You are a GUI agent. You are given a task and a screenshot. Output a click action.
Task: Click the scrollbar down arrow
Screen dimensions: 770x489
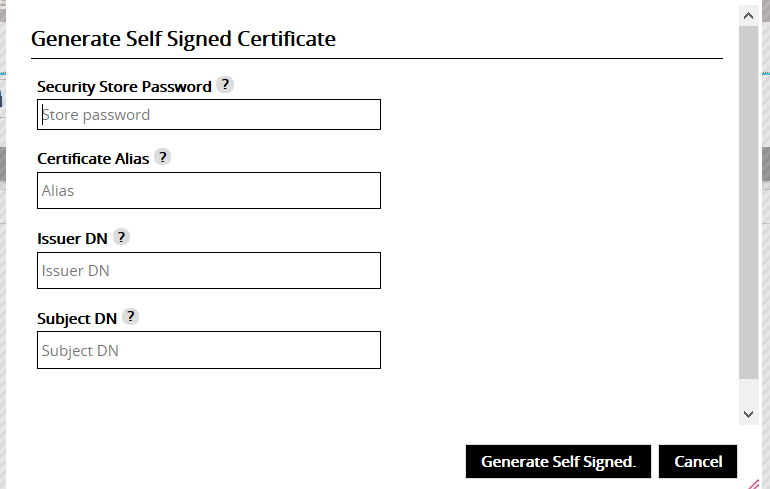[748, 413]
